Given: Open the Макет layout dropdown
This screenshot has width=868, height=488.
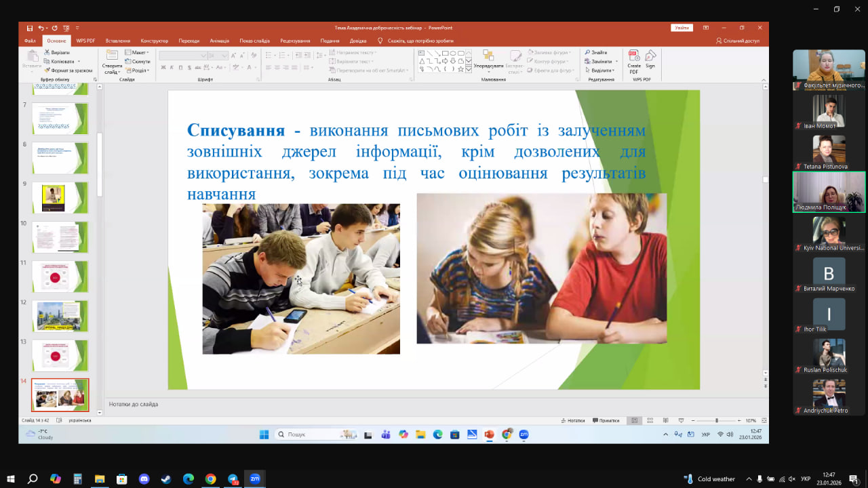Looking at the screenshot, I should (138, 52).
